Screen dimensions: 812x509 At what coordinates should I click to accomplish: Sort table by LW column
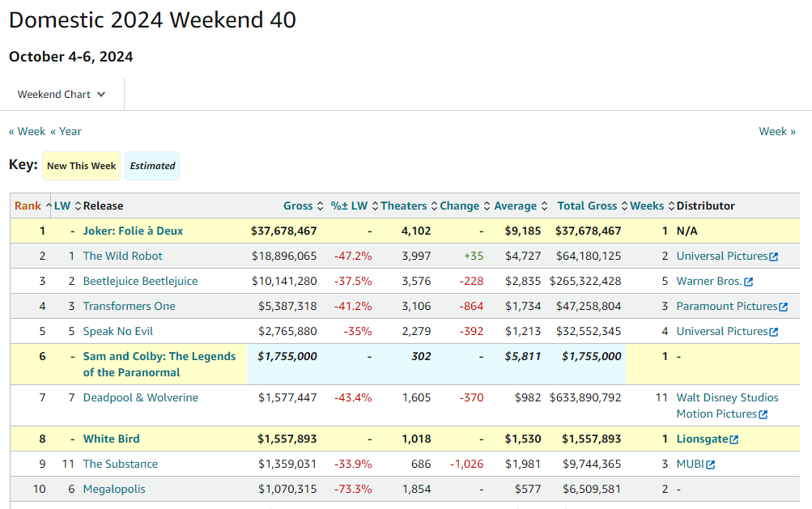click(x=67, y=206)
